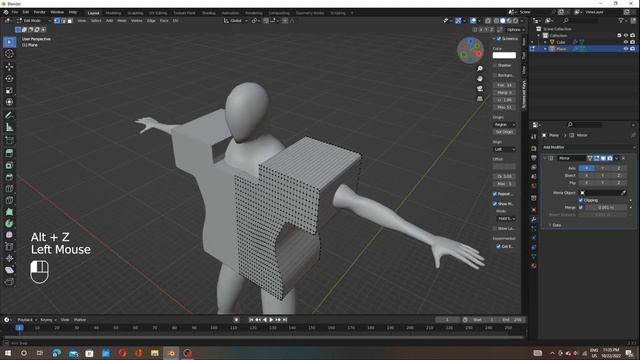This screenshot has width=640, height=360.
Task: Select the Shear tool
Action: (x=9, y=270)
